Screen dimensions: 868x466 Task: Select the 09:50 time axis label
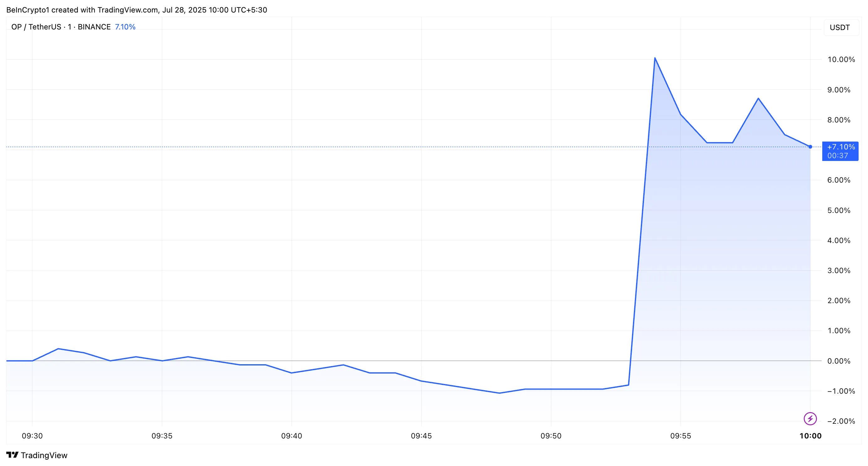(x=551, y=436)
